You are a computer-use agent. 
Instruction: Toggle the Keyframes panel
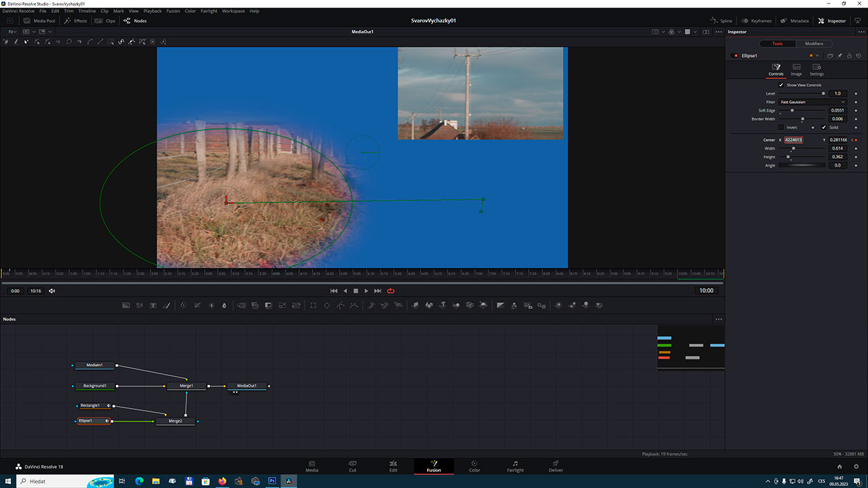click(757, 21)
